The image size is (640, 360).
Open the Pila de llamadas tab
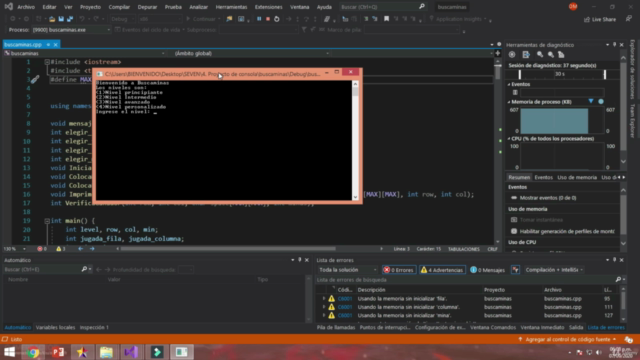336,327
